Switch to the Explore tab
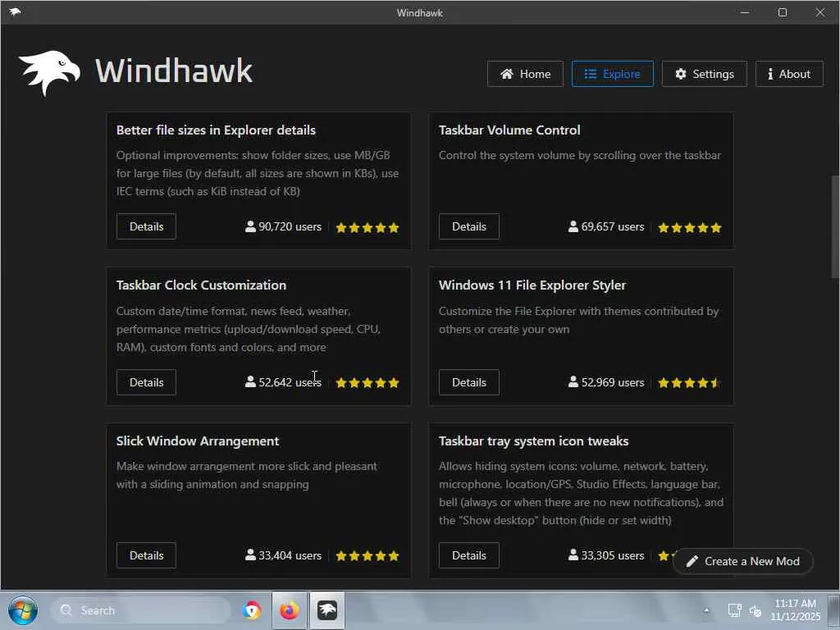 pos(612,74)
